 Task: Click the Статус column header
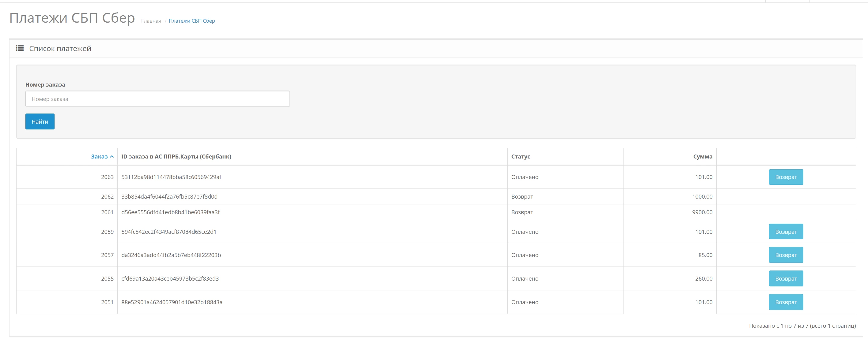point(521,156)
